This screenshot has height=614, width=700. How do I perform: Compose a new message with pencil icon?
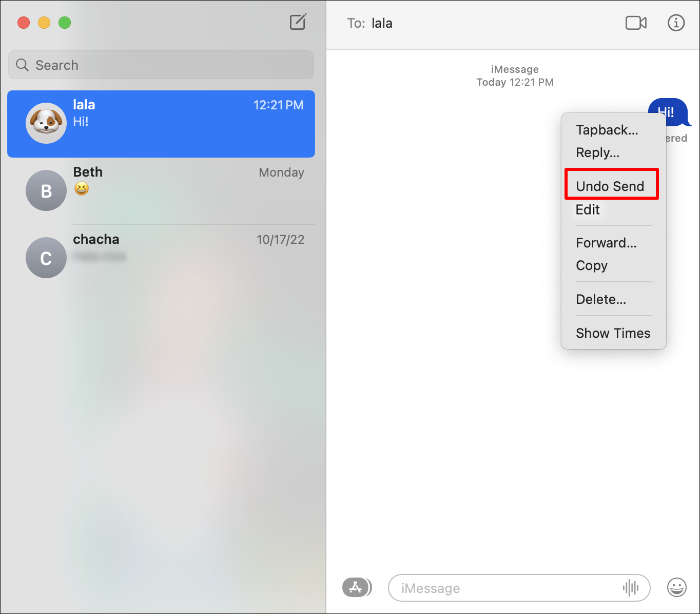point(298,22)
